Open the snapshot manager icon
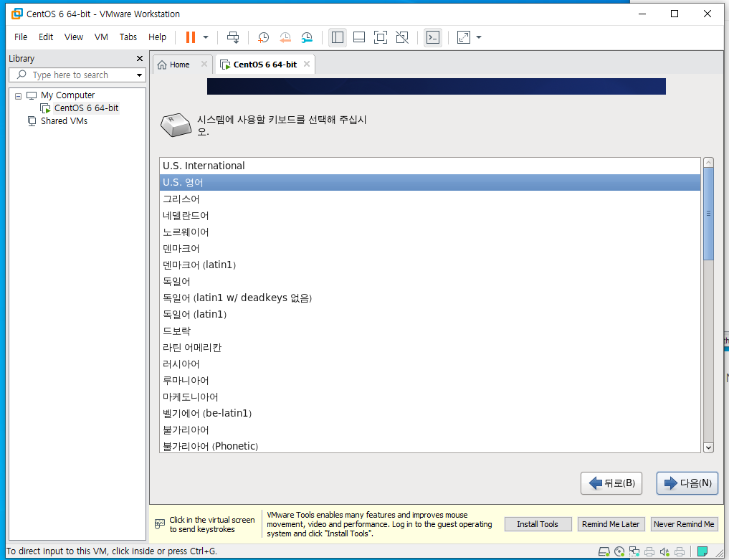This screenshot has height=560, width=729. (x=307, y=37)
